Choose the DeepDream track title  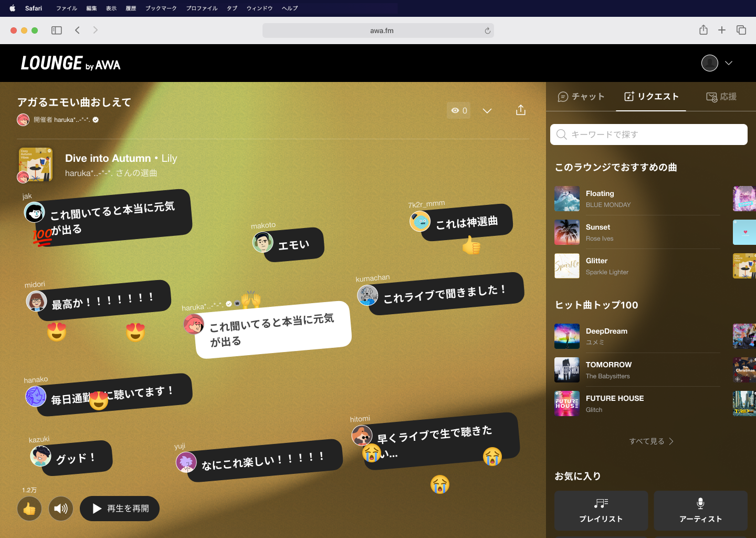pyautogui.click(x=606, y=331)
